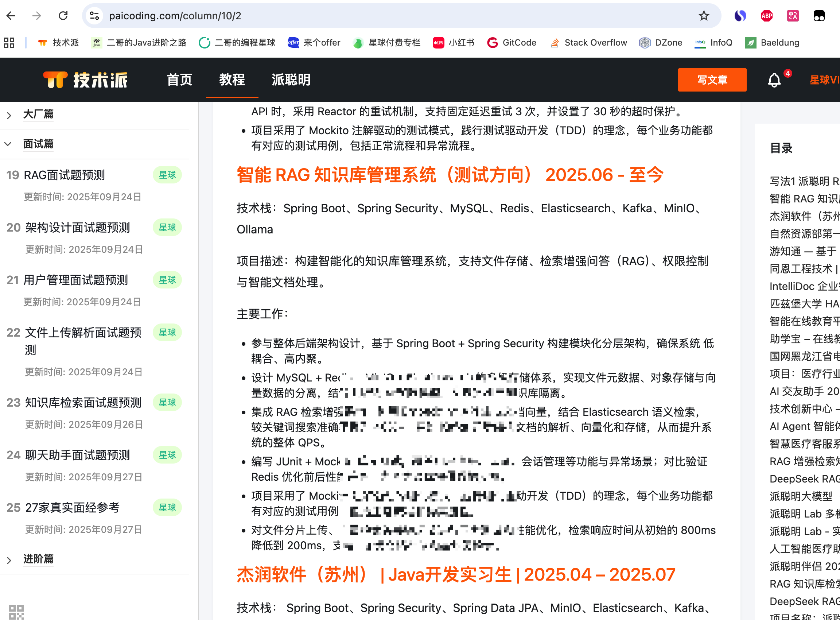Go back with the browser back arrow
840x620 pixels.
(11, 16)
